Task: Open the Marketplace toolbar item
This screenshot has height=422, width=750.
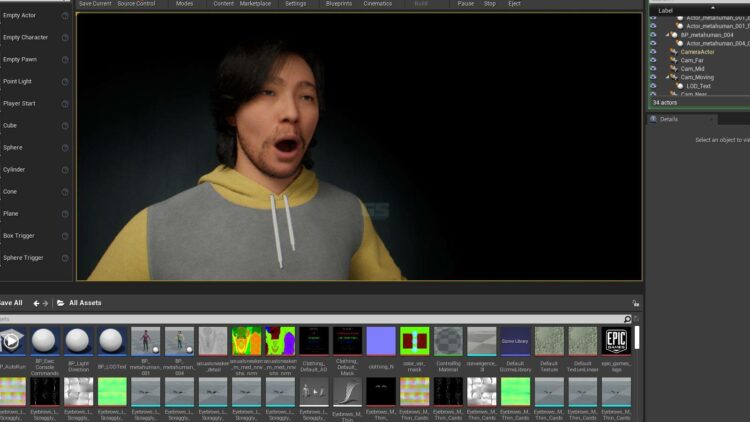Action: pos(255,3)
